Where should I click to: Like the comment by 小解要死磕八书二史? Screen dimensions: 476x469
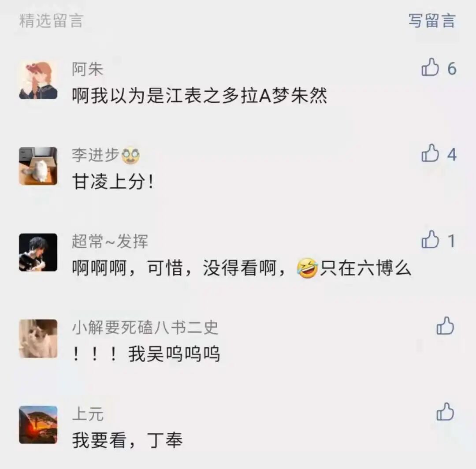445,326
